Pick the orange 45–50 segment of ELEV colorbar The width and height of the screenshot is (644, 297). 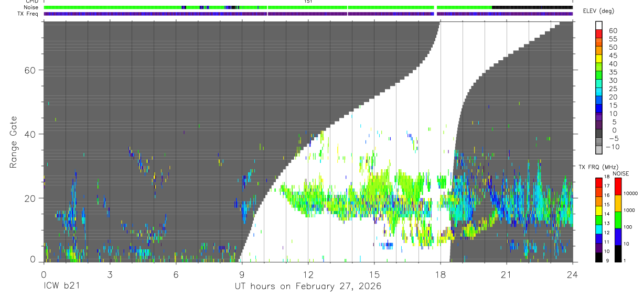(x=599, y=51)
